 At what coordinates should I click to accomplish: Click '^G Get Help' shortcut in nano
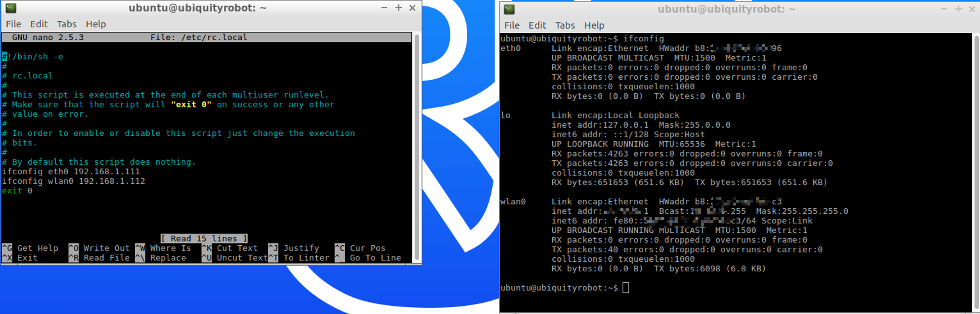pos(30,248)
